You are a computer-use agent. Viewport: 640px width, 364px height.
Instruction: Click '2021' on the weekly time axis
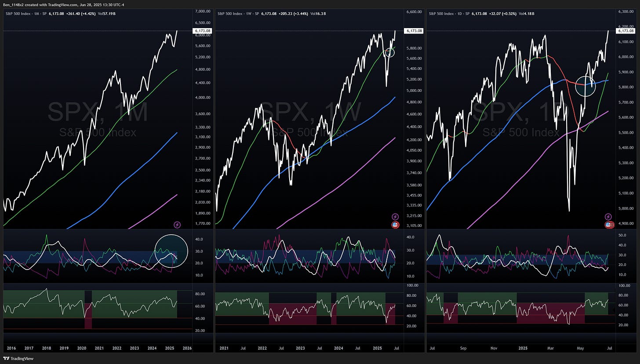pyautogui.click(x=223, y=348)
